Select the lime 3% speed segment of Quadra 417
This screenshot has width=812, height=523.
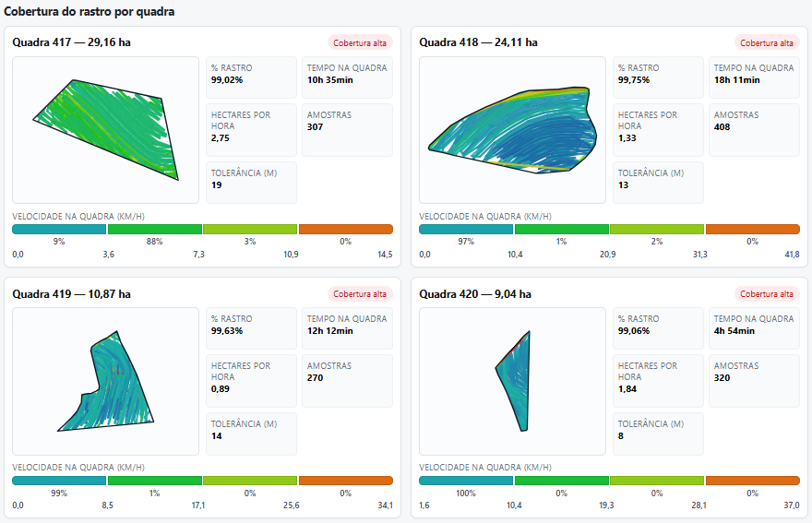(250, 229)
